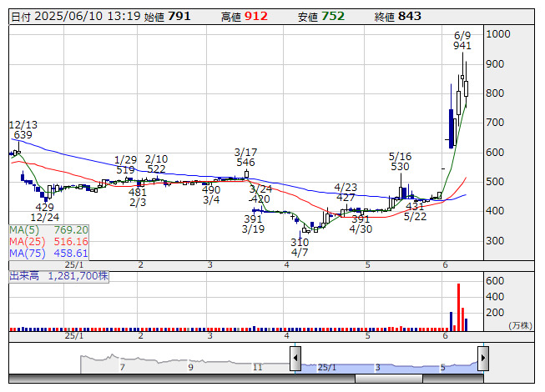Click the latest white candlestick in June

click(x=466, y=88)
